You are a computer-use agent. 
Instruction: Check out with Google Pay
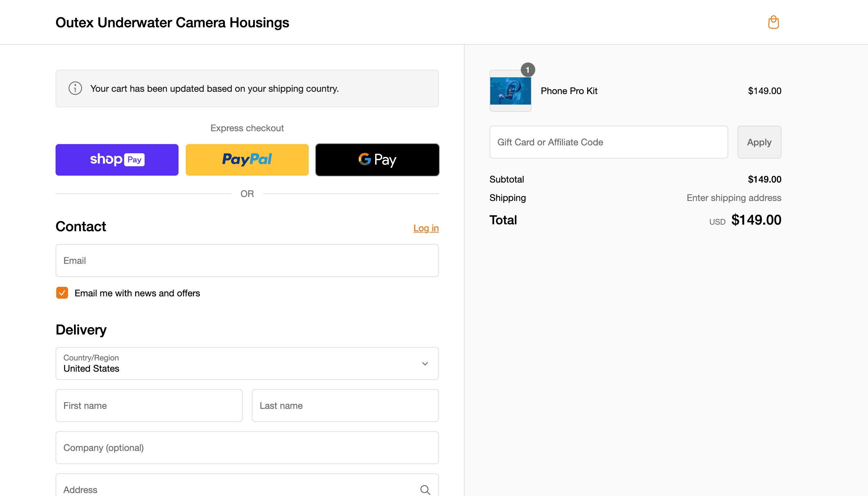pos(377,160)
